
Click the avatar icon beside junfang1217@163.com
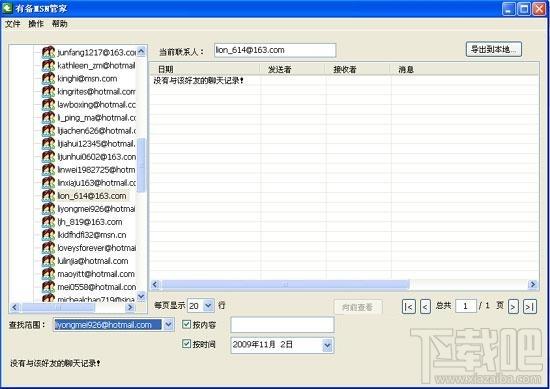click(48, 52)
